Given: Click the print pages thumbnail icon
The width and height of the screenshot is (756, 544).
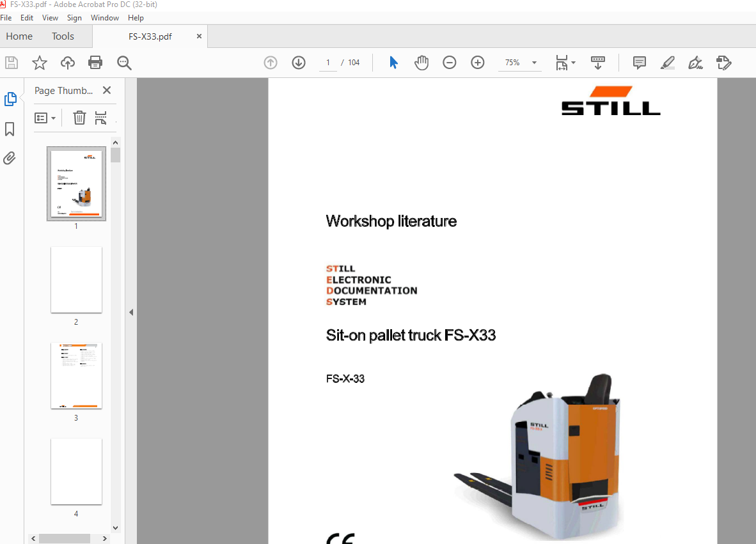Looking at the screenshot, I should (100, 118).
